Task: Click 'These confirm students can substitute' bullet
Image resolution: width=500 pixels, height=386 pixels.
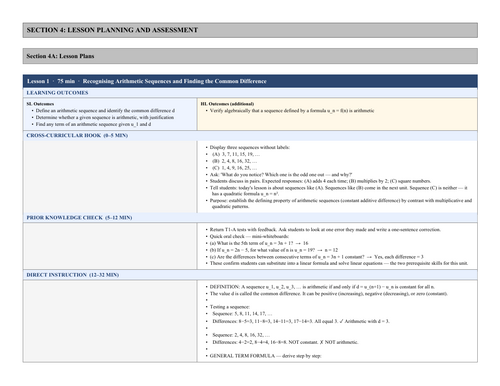Action: coord(338,263)
